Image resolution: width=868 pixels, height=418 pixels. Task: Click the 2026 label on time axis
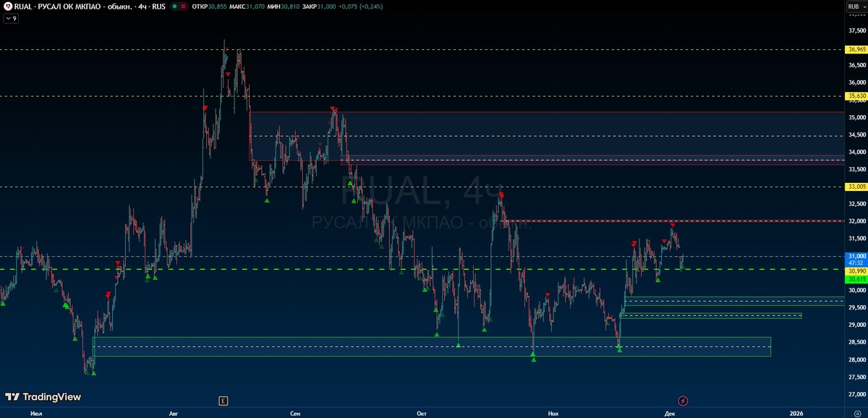[796, 413]
